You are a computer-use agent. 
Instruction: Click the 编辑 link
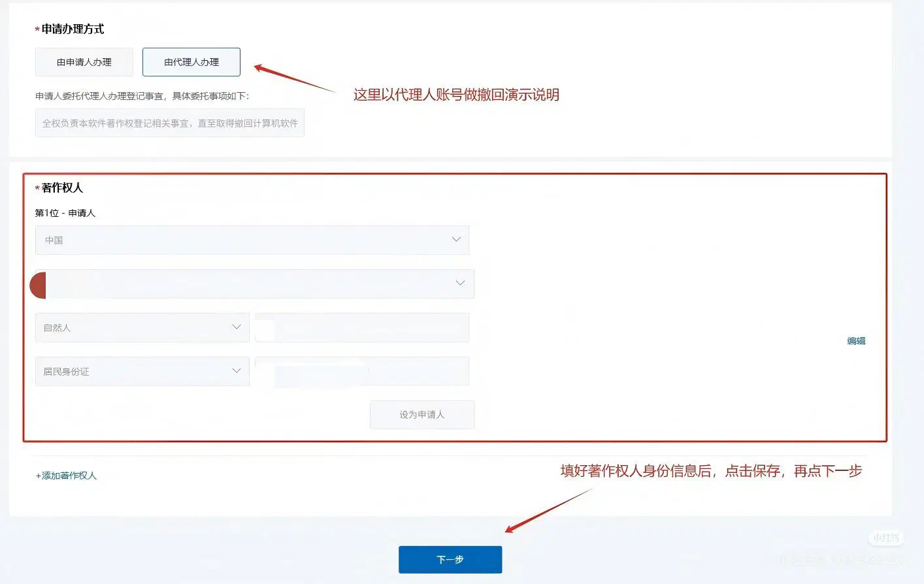[x=856, y=341]
